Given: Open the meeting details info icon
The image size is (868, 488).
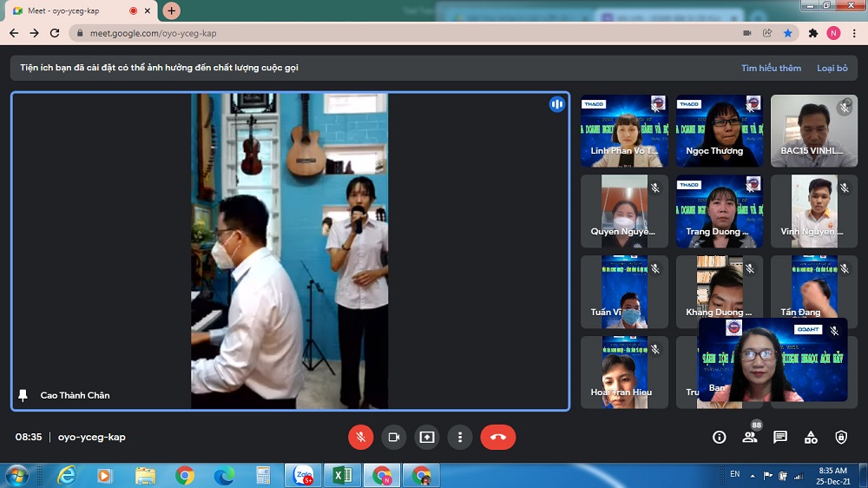Looking at the screenshot, I should coord(719,437).
